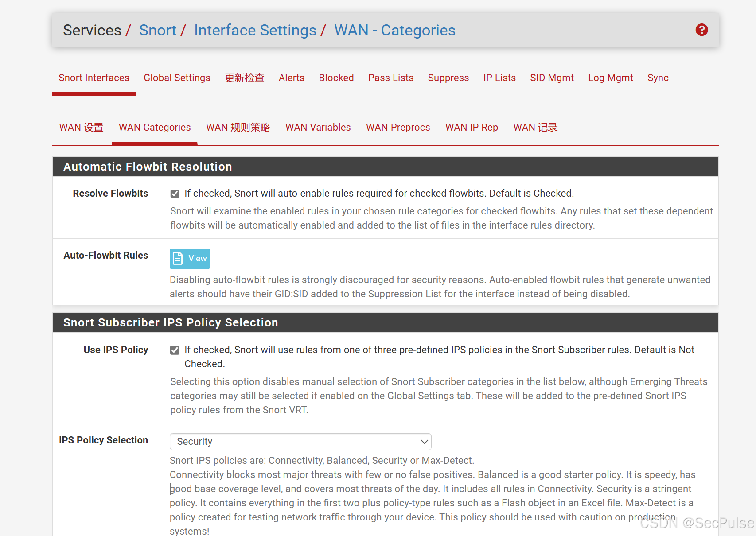756x536 pixels.
Task: Follow the Snort breadcrumb link
Action: tap(158, 31)
